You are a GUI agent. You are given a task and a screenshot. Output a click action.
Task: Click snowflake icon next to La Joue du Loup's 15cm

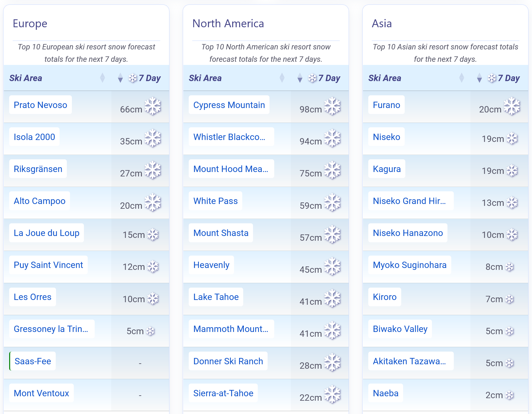point(153,235)
